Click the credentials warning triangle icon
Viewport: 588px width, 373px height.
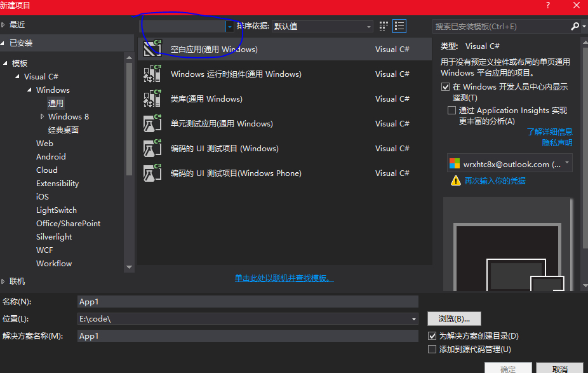tap(456, 180)
